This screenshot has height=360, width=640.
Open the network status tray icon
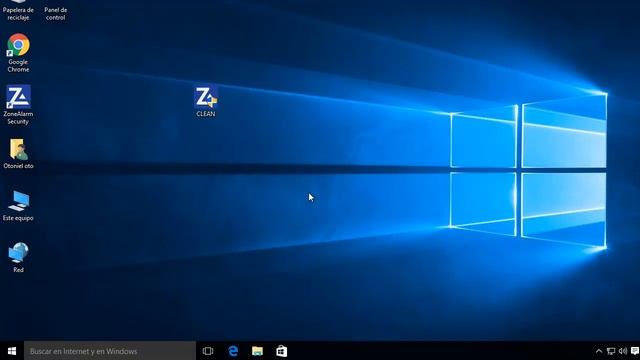pyautogui.click(x=611, y=351)
